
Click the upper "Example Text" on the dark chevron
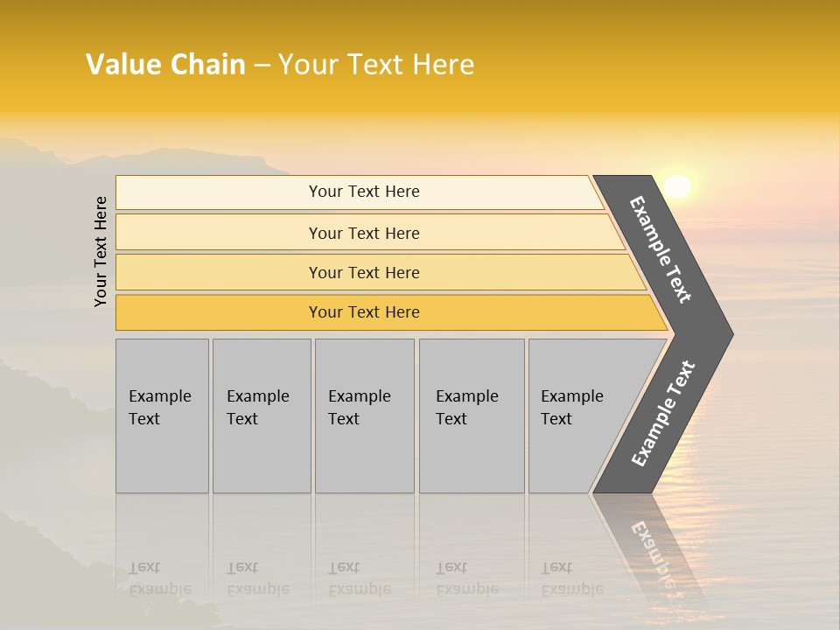661,249
